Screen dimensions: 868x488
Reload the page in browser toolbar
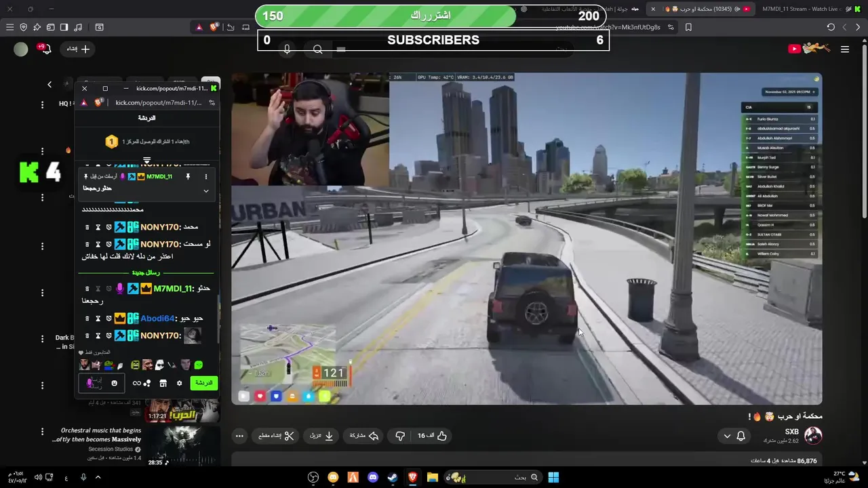click(x=831, y=27)
